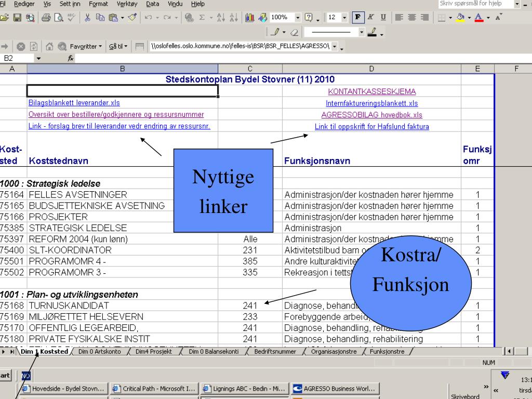Select column D header
This screenshot has width=532, height=399.
pyautogui.click(x=371, y=69)
